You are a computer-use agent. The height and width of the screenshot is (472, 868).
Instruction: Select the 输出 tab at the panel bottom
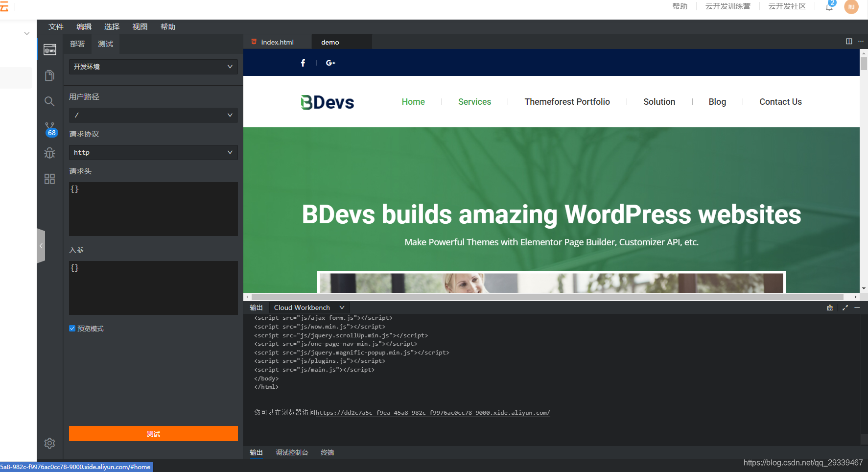coord(257,452)
